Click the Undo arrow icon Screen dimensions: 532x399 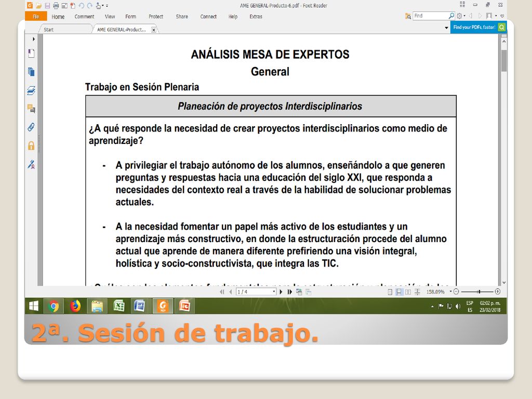click(x=82, y=5)
